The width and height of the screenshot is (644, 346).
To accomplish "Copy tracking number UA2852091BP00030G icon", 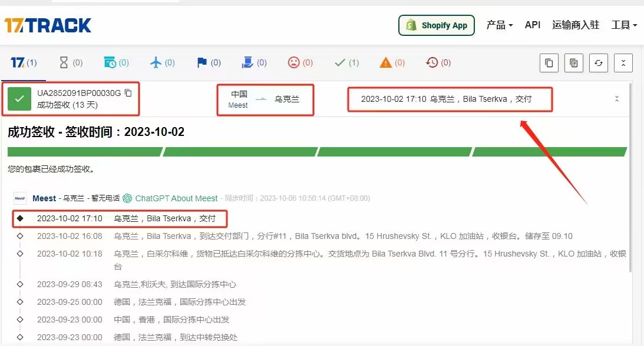I will tap(128, 93).
